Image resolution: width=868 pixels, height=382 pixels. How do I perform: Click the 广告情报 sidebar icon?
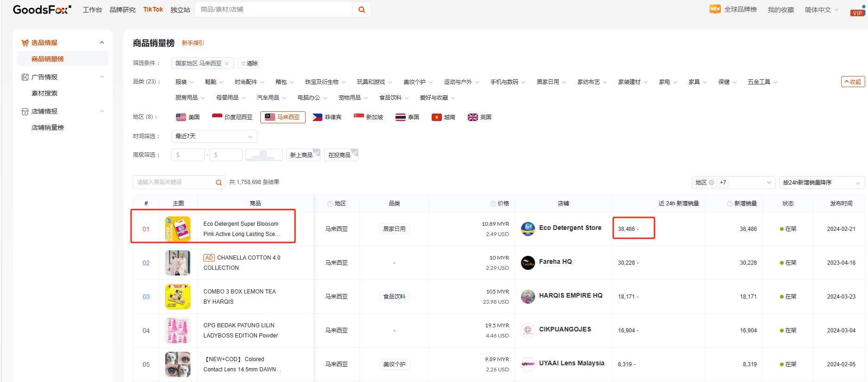coord(25,77)
